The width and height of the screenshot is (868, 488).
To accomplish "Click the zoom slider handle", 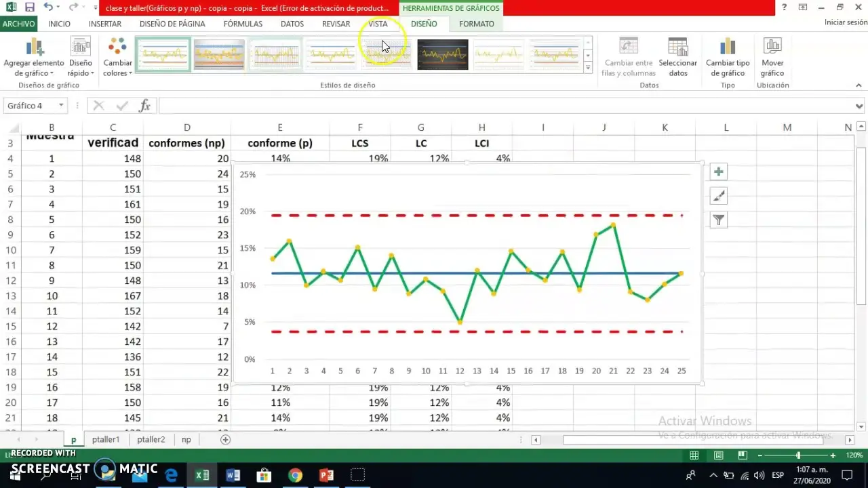I will 798,455.
